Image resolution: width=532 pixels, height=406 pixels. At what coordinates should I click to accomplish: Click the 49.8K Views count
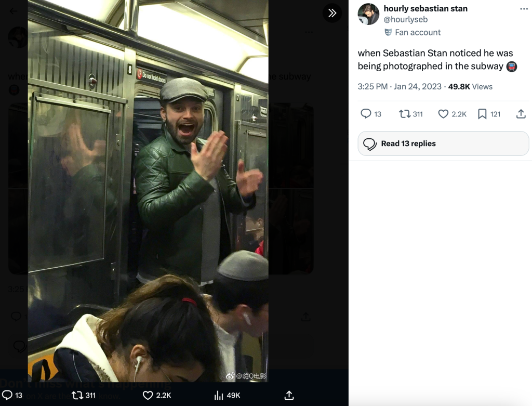pyautogui.click(x=470, y=86)
